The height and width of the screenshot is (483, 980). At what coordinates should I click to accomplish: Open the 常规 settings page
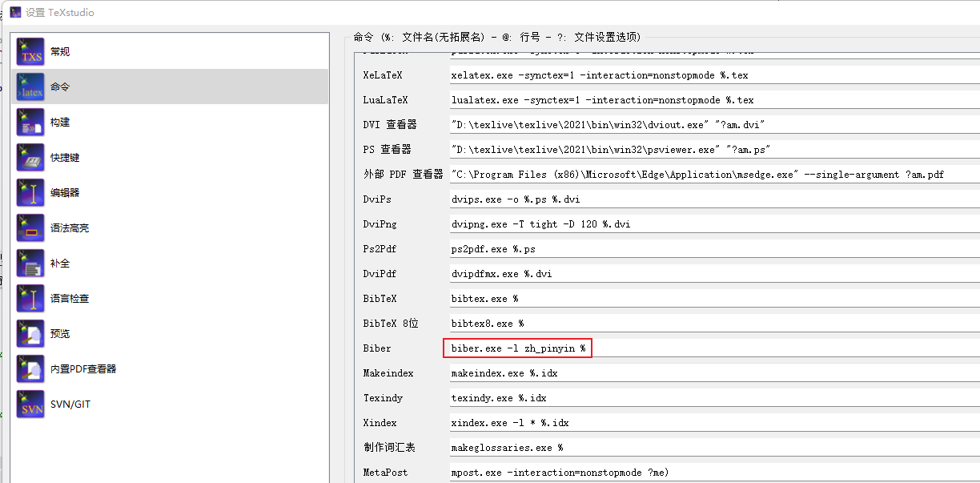pyautogui.click(x=169, y=51)
